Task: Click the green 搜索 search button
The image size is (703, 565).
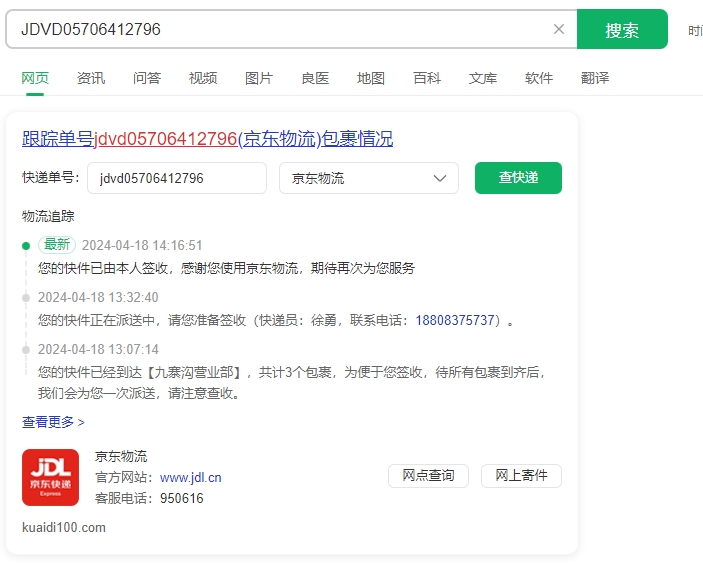Action: (622, 29)
